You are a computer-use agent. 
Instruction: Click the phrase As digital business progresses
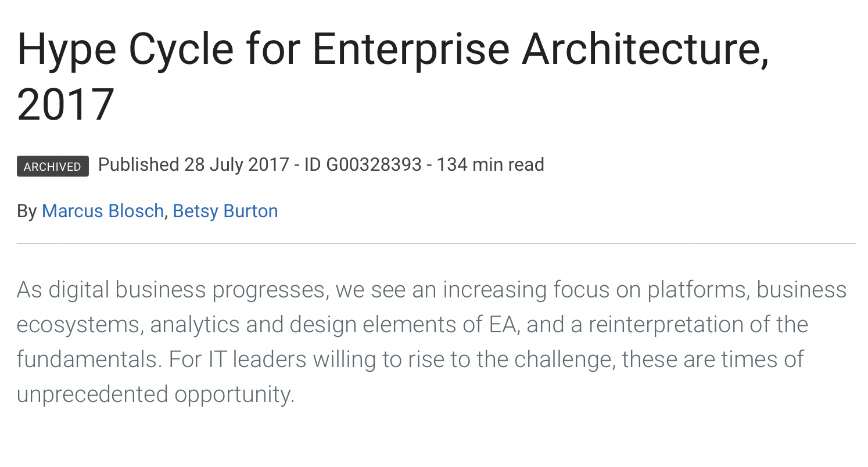(173, 289)
